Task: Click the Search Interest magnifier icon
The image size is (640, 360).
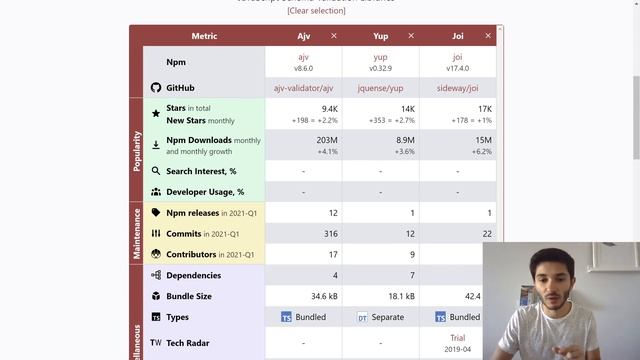Action: 156,171
